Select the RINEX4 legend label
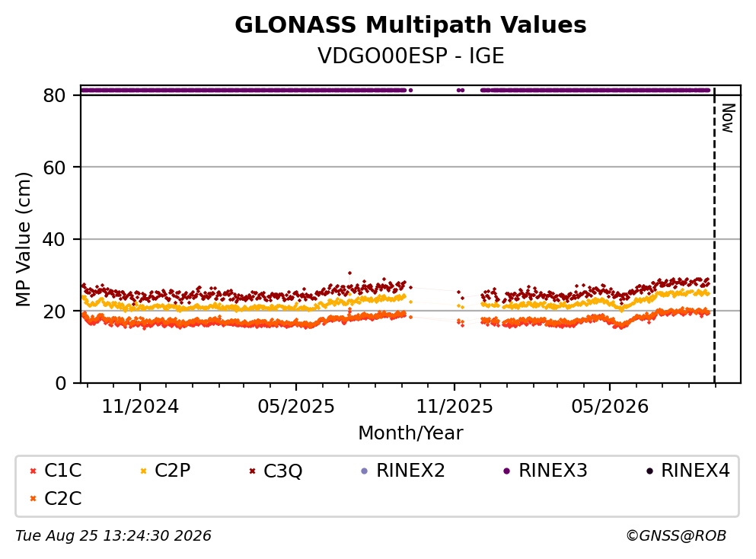The width and height of the screenshot is (756, 559). 695,471
